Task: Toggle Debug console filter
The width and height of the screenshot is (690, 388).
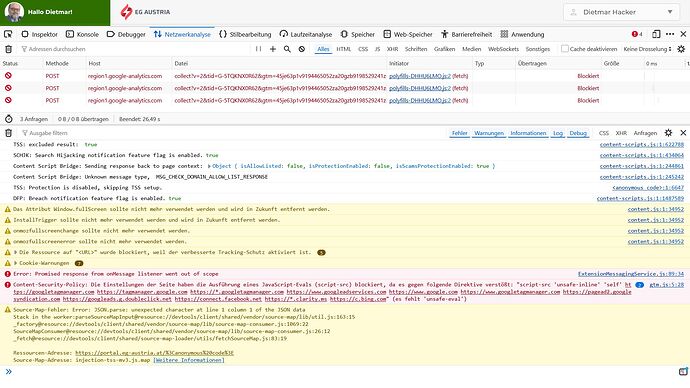Action: [578, 133]
